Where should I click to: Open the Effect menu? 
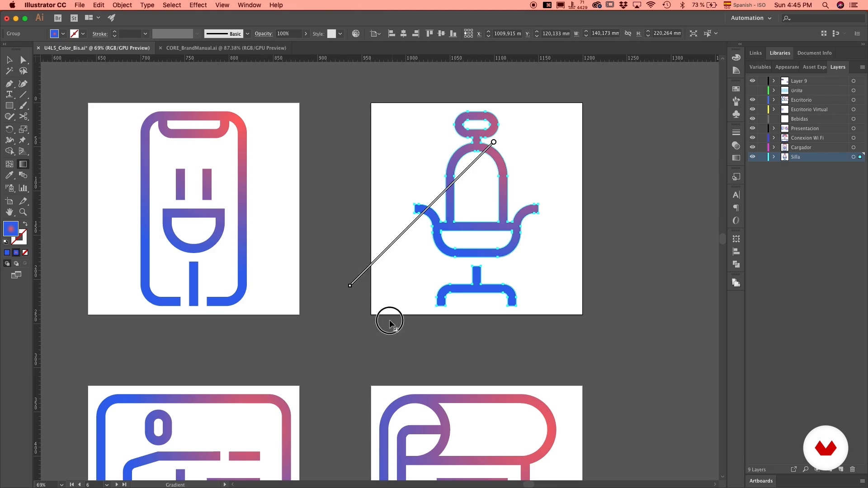[x=198, y=5]
